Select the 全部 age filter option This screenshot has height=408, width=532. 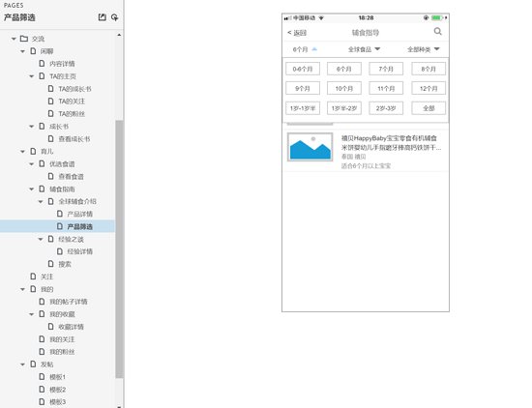(x=429, y=108)
